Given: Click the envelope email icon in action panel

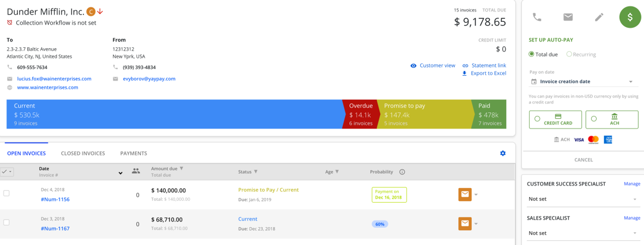Looking at the screenshot, I should 568,17.
